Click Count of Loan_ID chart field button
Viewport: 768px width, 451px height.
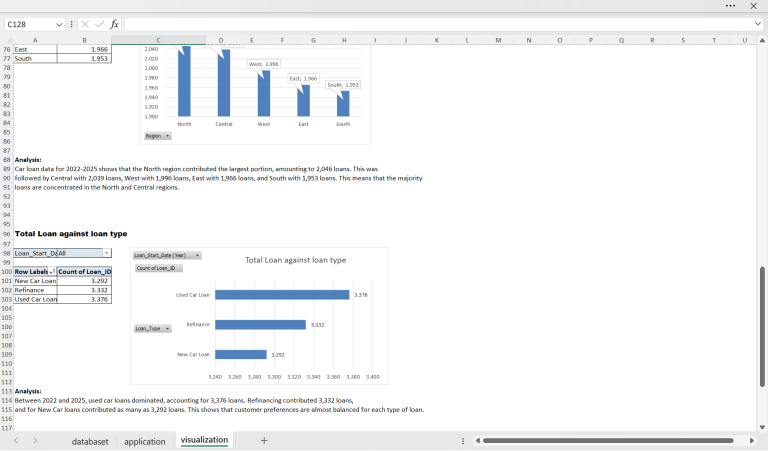[157, 268]
